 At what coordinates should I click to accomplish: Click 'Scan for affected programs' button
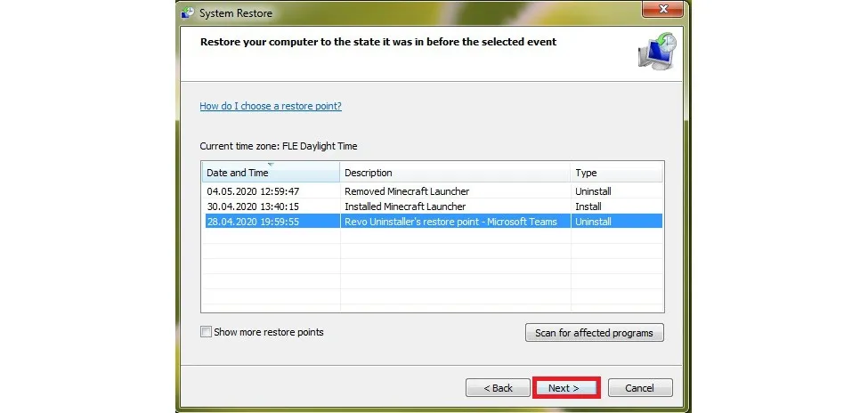click(594, 333)
